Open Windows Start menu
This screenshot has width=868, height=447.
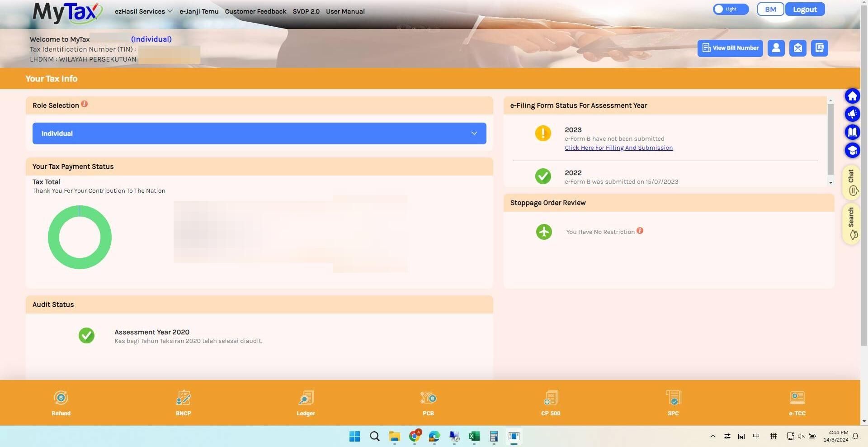354,436
